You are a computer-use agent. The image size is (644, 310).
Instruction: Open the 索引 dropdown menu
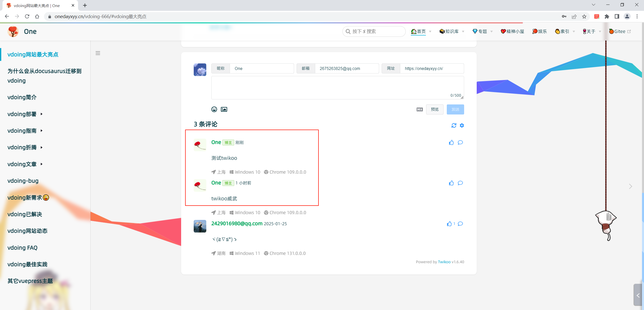tap(565, 31)
